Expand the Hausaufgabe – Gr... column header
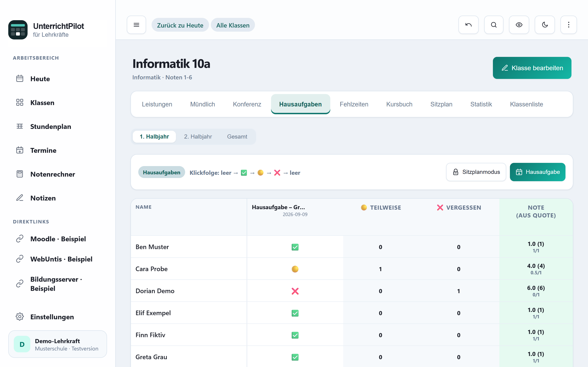Viewport: 588px width, 367px height. coord(278,207)
